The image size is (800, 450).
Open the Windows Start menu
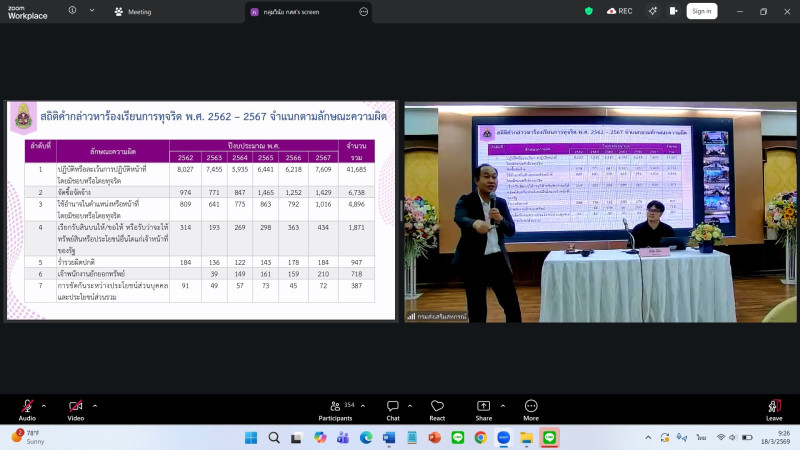pos(250,437)
